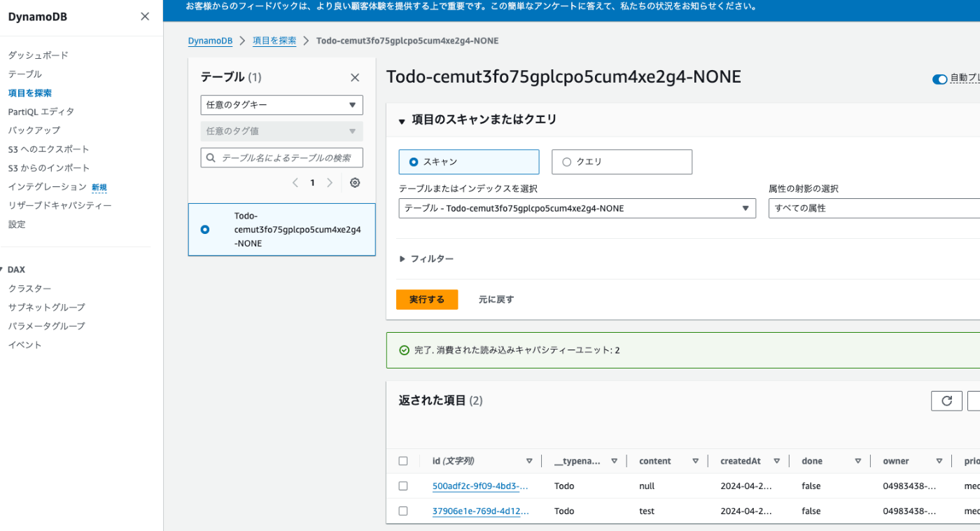Select the Todo table radio button
Image resolution: width=980 pixels, height=531 pixels.
point(204,229)
